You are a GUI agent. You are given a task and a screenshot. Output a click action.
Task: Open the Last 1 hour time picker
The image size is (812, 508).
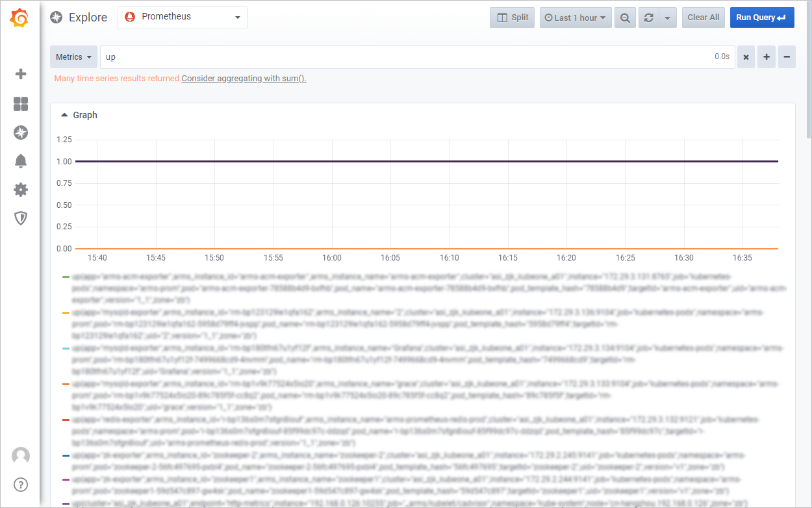pos(576,18)
